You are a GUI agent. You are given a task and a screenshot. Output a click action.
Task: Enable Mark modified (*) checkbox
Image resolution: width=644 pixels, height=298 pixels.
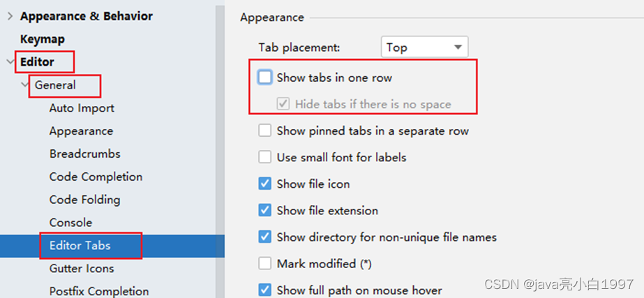(x=265, y=263)
